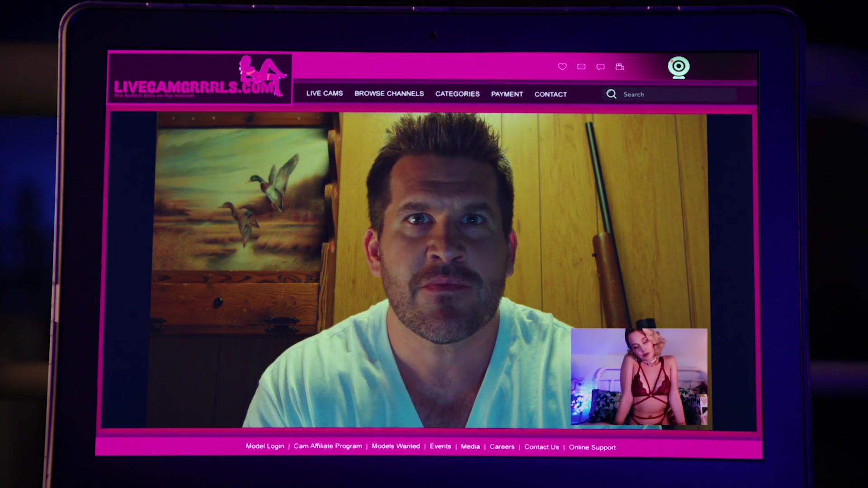Go to the Payment page

[507, 94]
